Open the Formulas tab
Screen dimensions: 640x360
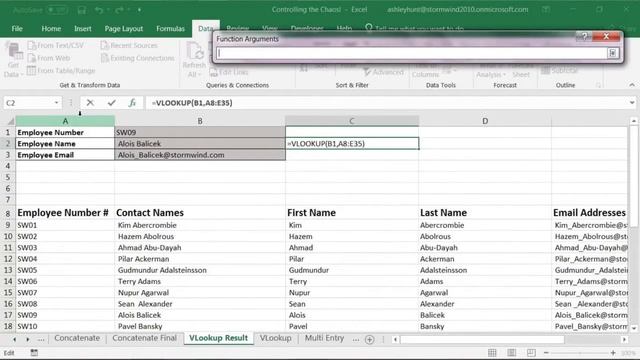(170, 28)
